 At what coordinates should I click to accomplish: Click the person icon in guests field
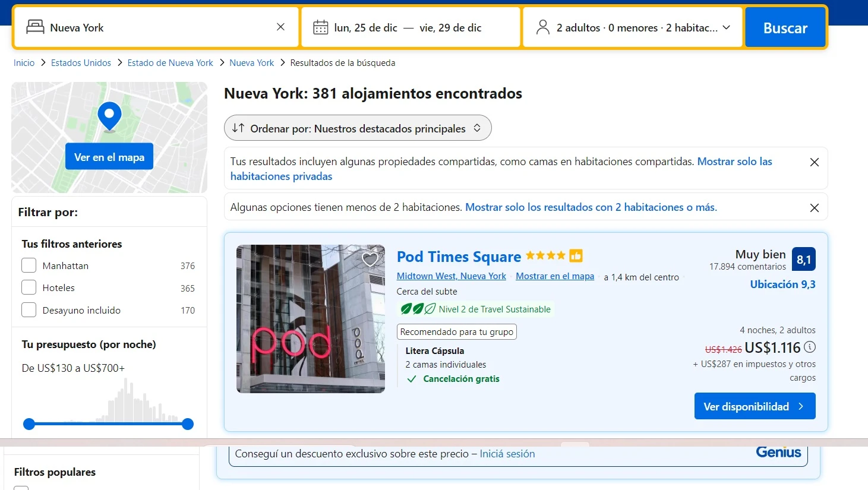(x=543, y=27)
